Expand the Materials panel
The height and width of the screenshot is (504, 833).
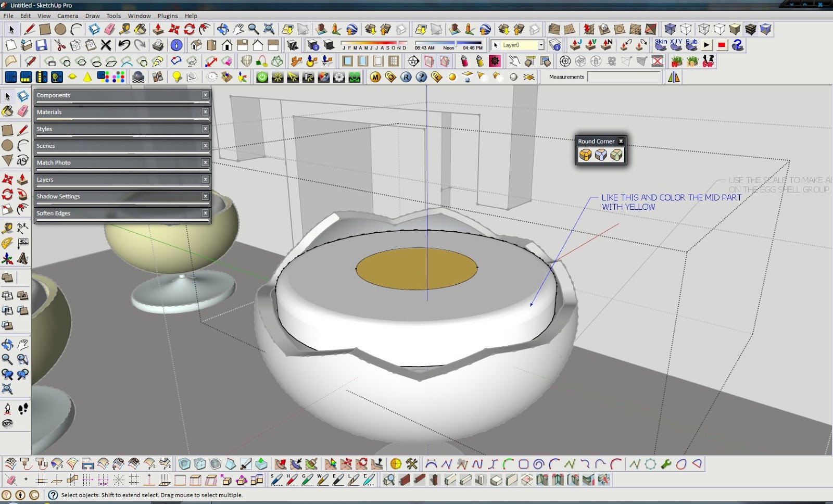pos(122,112)
